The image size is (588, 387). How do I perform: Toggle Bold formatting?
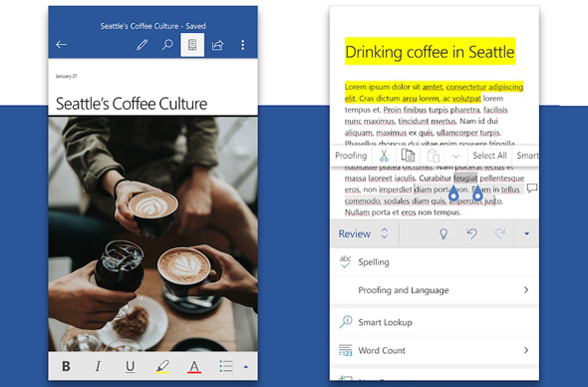(66, 366)
